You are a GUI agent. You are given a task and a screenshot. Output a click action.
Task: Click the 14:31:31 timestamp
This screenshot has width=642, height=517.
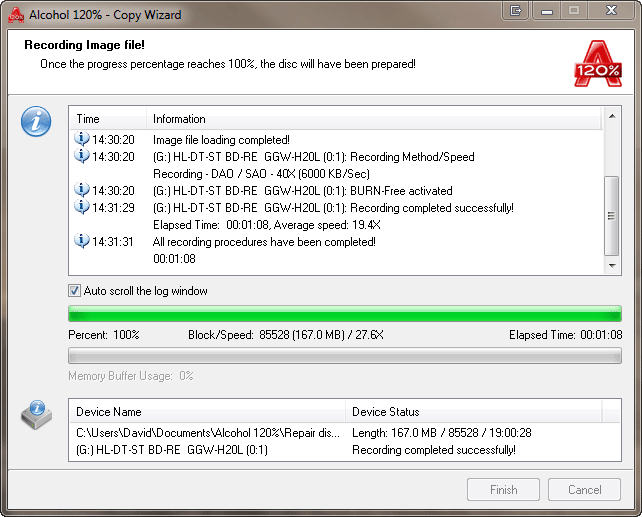click(113, 242)
